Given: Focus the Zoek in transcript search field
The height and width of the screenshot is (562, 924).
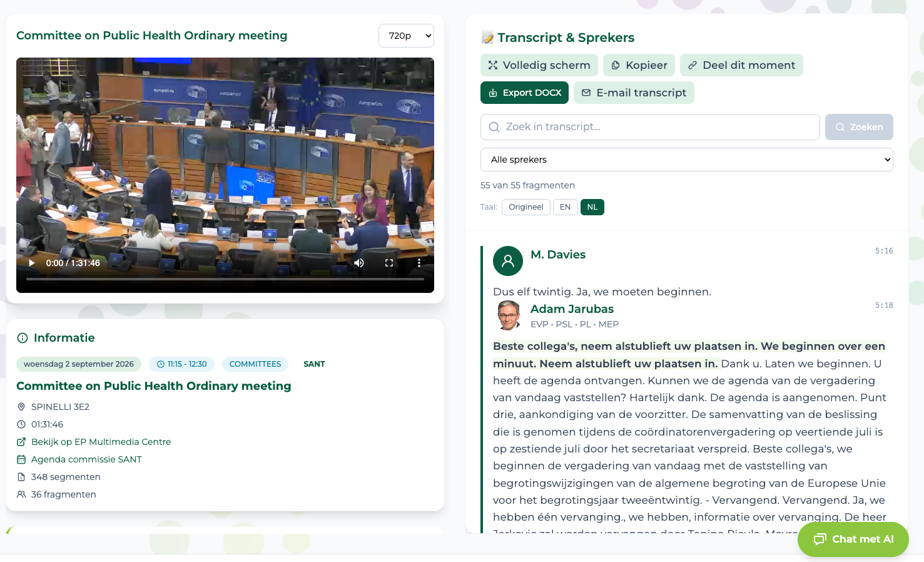Looking at the screenshot, I should (650, 127).
